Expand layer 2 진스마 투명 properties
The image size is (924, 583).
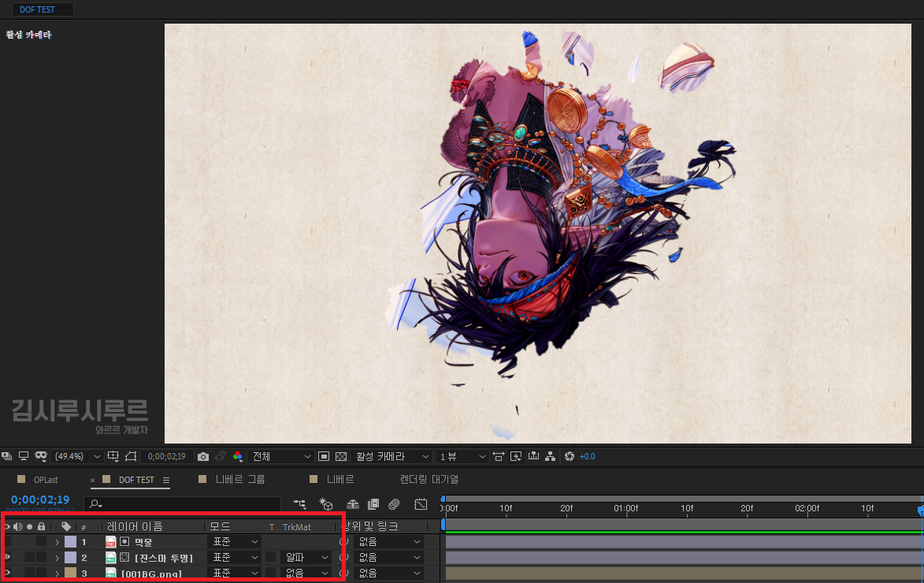point(58,557)
